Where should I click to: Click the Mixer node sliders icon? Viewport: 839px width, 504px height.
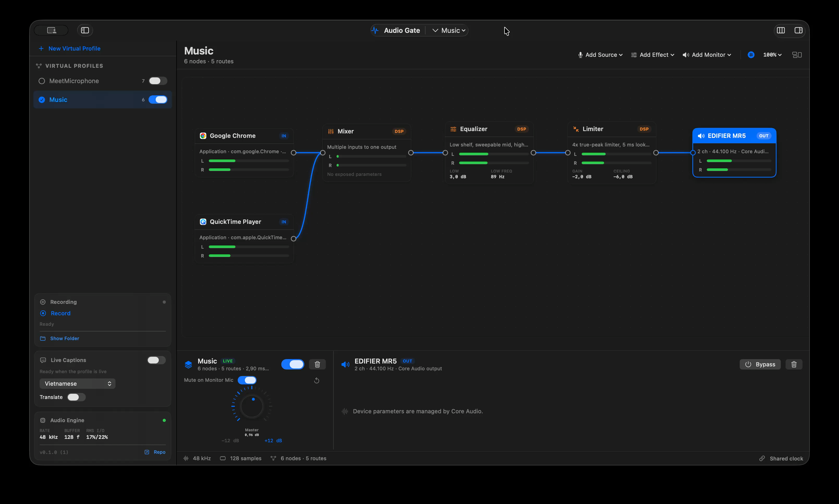pos(331,131)
